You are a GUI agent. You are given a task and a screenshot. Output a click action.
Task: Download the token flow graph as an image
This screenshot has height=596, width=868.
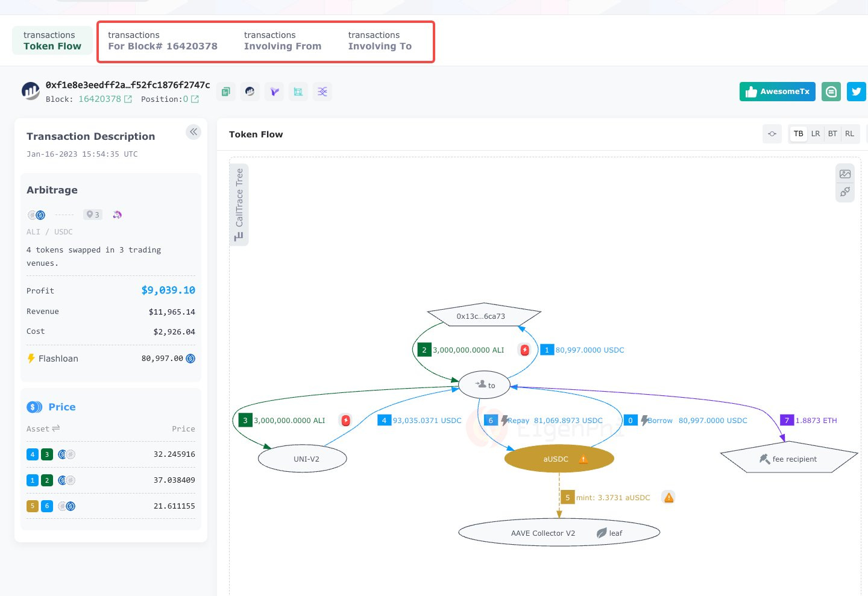click(845, 174)
